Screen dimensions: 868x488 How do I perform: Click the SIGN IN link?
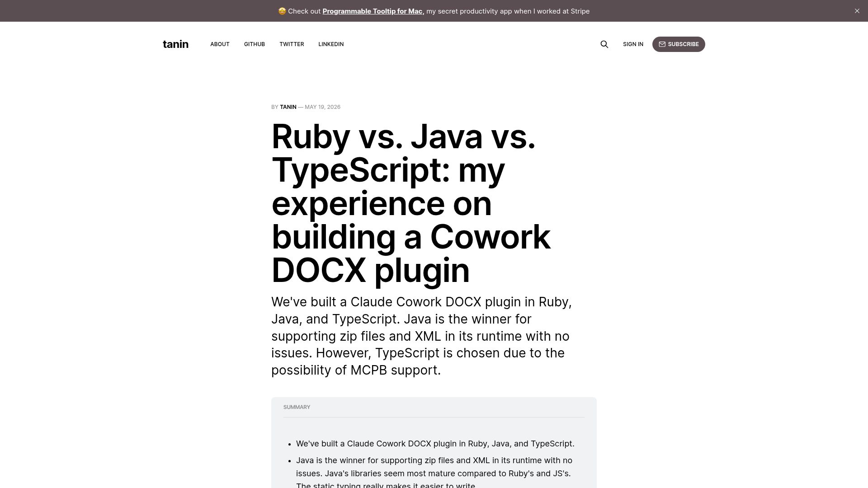tap(633, 44)
